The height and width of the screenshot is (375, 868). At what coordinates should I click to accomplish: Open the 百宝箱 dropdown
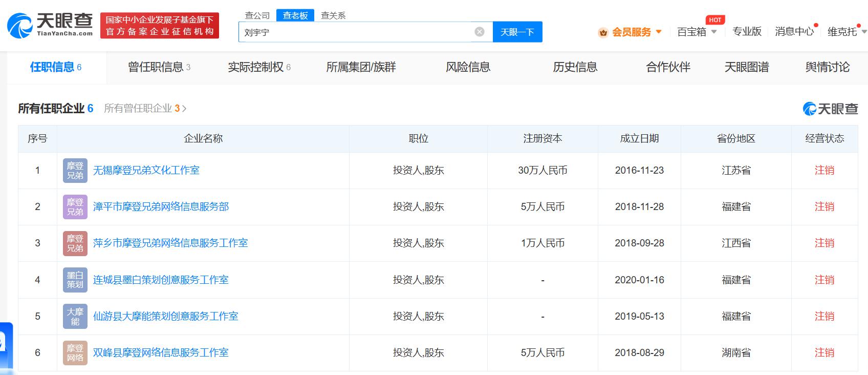point(697,32)
